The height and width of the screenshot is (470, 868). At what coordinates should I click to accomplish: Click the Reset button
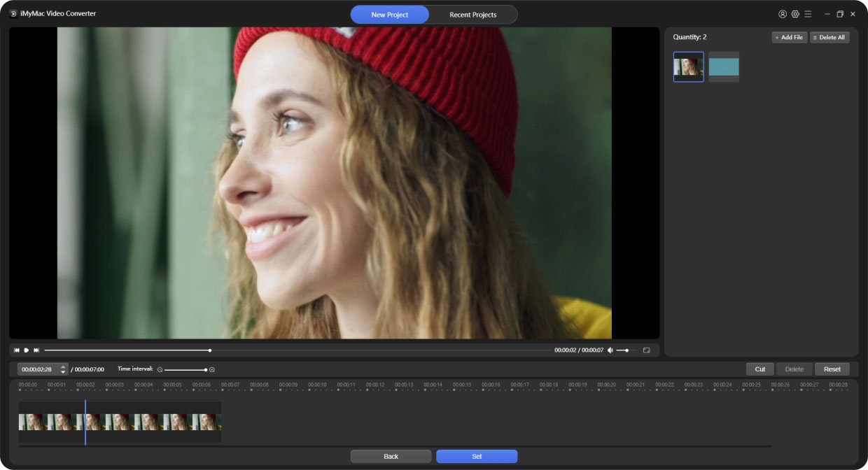point(832,369)
